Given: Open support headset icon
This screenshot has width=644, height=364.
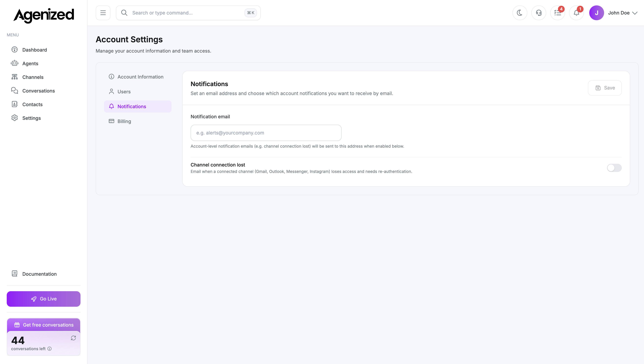Looking at the screenshot, I should [539, 13].
